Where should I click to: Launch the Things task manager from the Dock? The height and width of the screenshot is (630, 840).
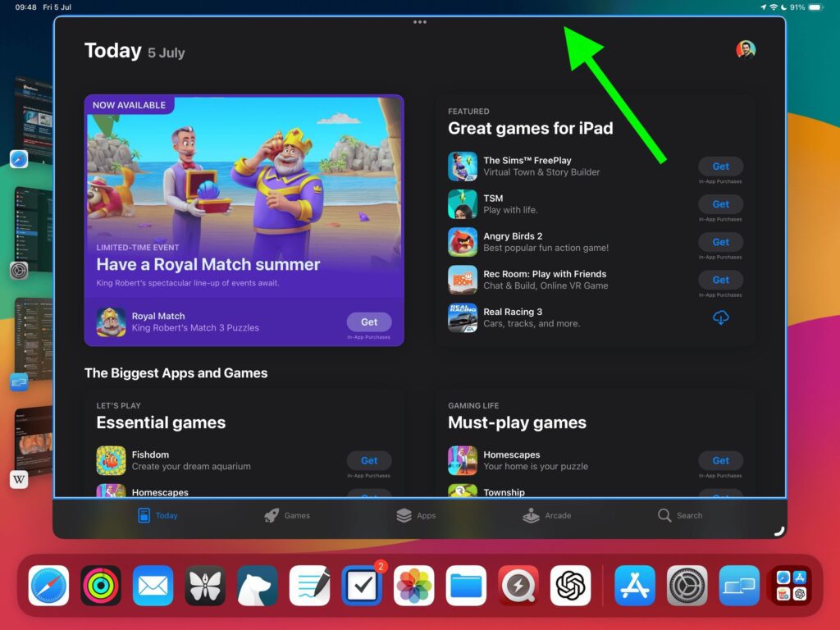tap(361, 586)
